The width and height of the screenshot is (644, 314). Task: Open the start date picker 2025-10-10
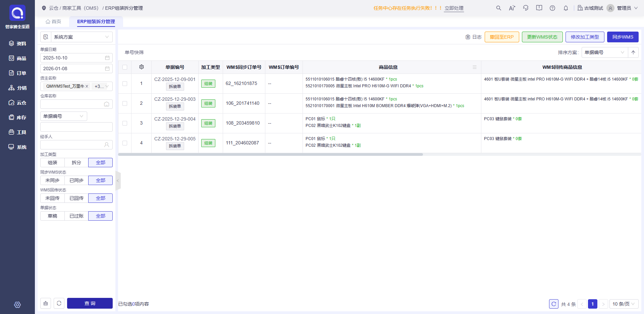pyautogui.click(x=76, y=58)
